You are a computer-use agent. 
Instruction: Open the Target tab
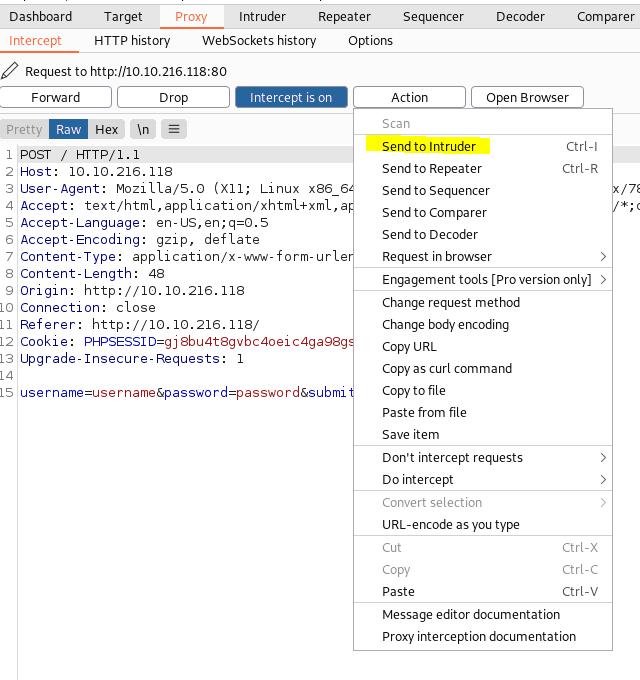(x=123, y=16)
